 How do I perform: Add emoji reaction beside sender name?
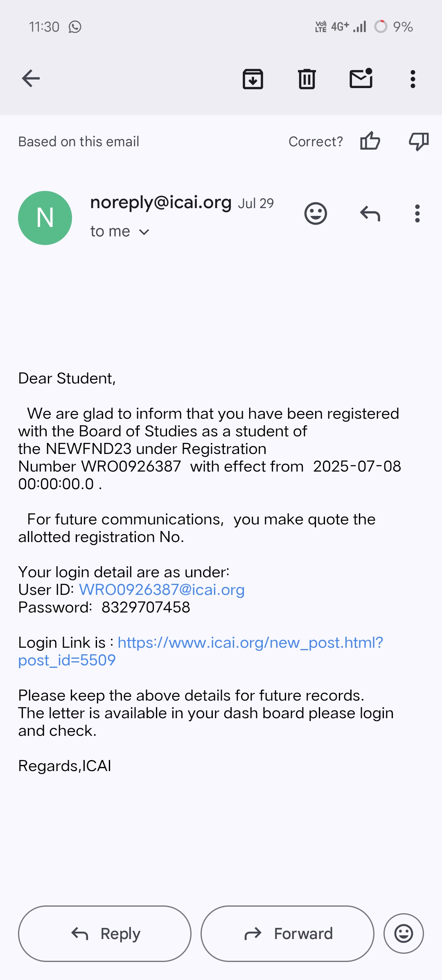tap(316, 213)
